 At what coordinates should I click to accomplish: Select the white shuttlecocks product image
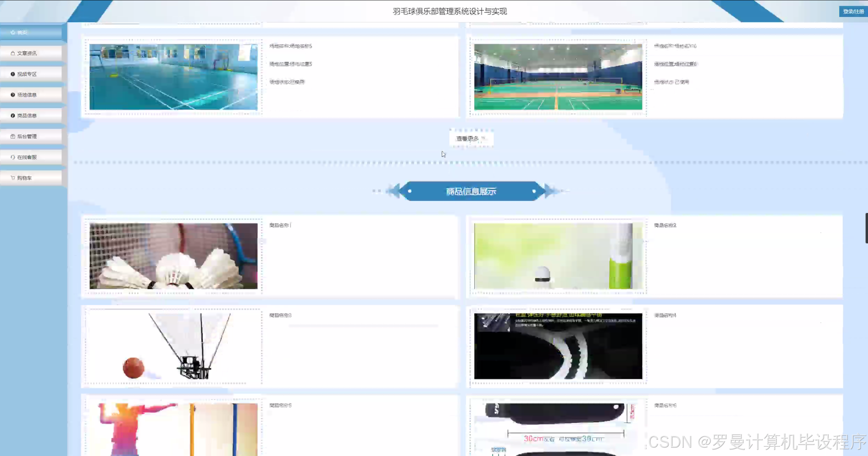coord(173,256)
